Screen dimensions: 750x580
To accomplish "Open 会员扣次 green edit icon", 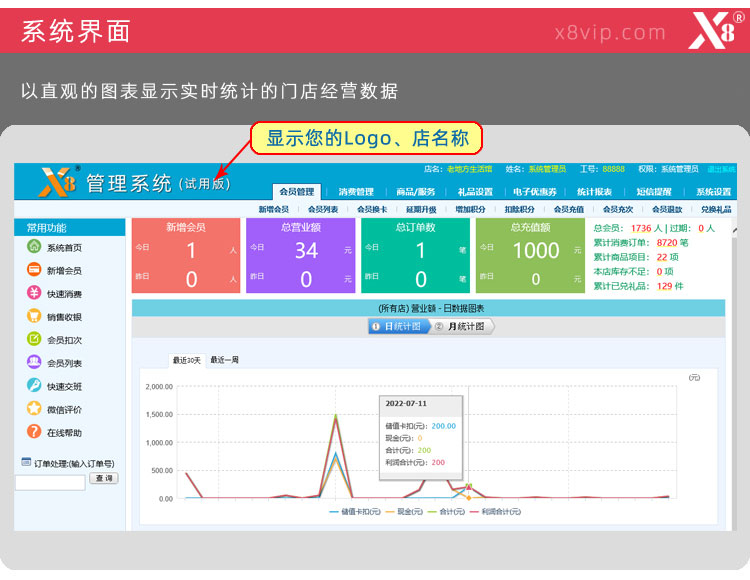I will [x=34, y=339].
